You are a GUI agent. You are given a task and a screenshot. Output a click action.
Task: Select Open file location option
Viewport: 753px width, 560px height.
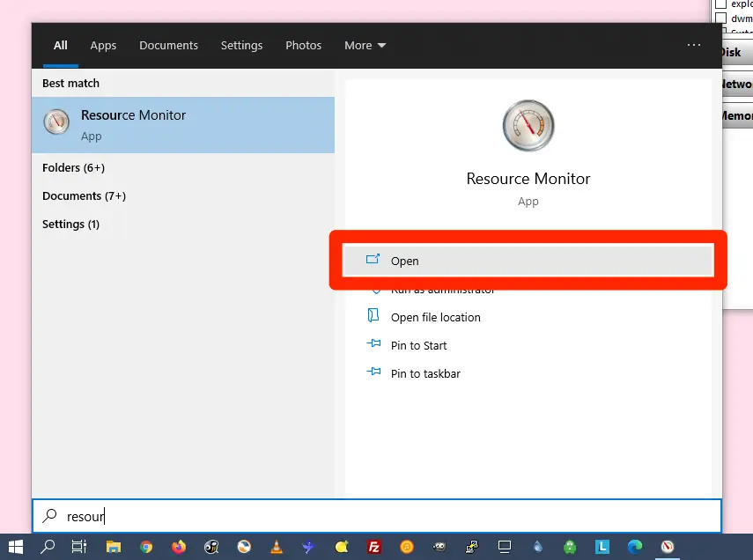click(435, 317)
